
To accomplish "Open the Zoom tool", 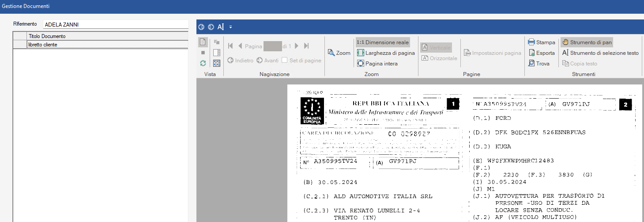I will [x=339, y=53].
